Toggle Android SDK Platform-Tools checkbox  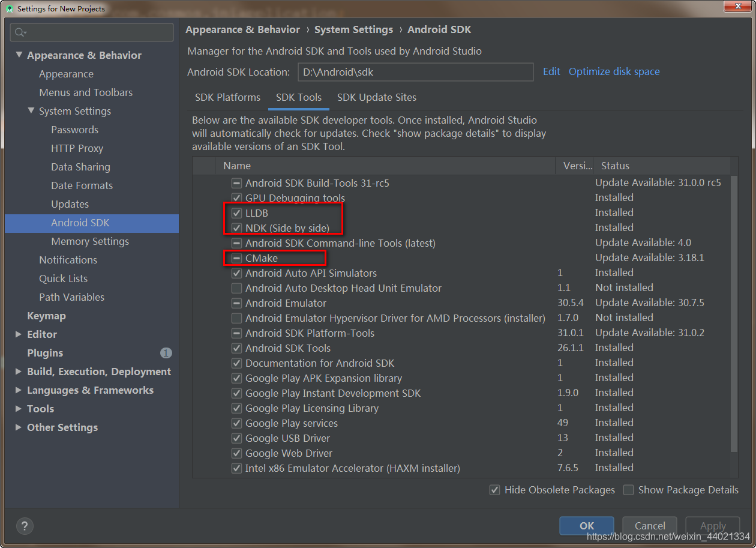tap(236, 333)
